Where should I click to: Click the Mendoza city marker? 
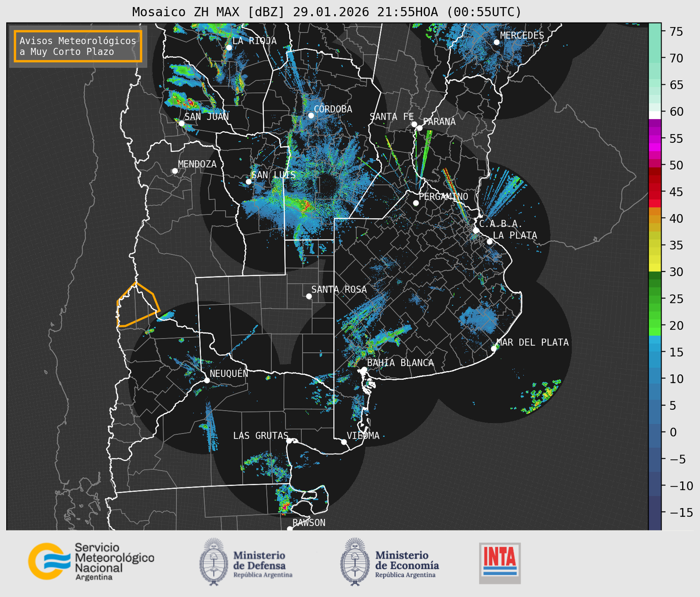pyautogui.click(x=175, y=171)
